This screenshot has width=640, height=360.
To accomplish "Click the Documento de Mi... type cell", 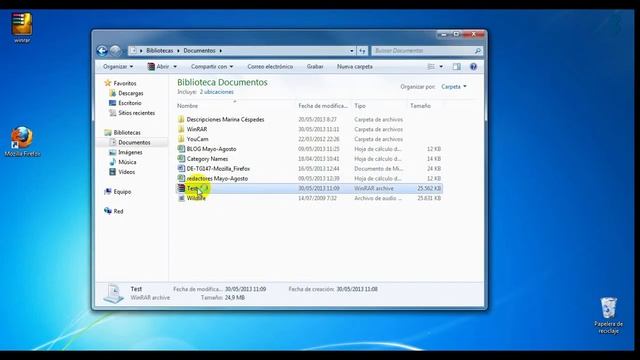I will tap(378, 168).
